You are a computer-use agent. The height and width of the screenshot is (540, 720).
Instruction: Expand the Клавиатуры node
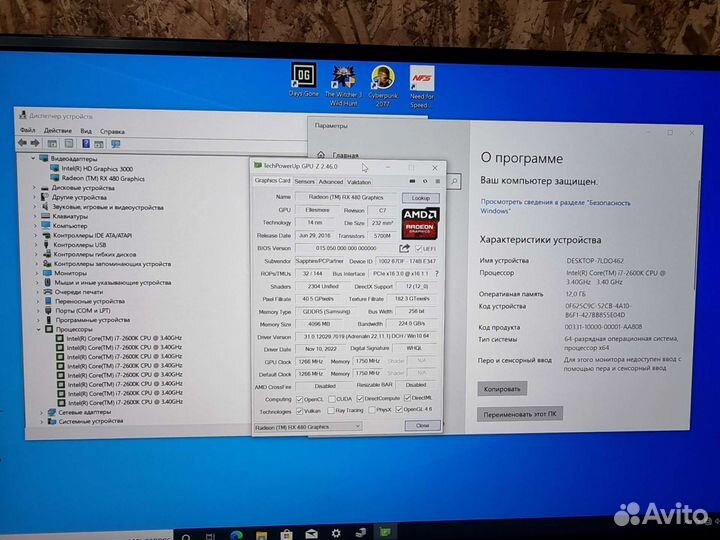coord(35,216)
